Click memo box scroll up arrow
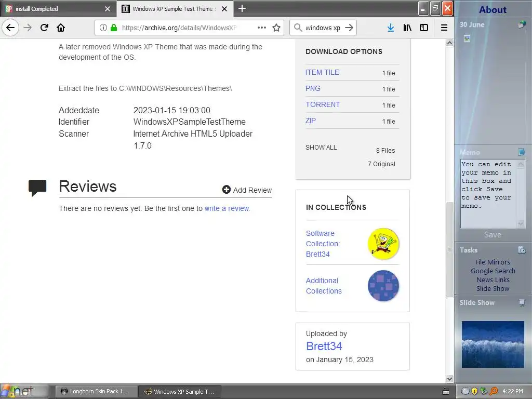Screen dimensions: 532x399 click(521, 164)
